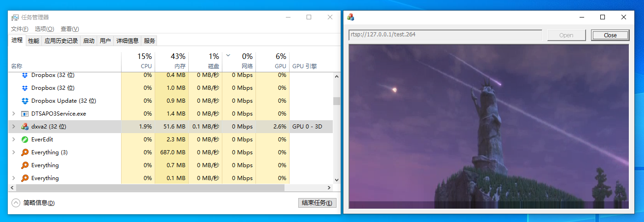Image resolution: width=644 pixels, height=222 pixels.
Task: Click the vertical scrollbar down arrow
Action: [x=336, y=180]
